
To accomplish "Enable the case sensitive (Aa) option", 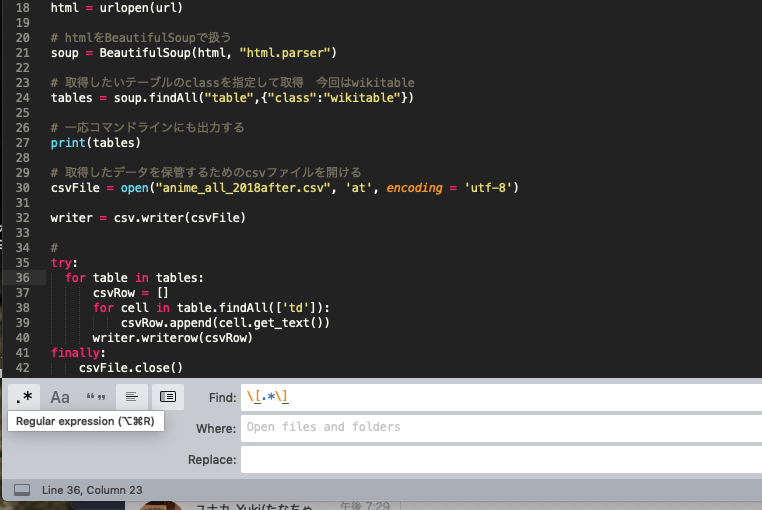I will click(x=60, y=397).
